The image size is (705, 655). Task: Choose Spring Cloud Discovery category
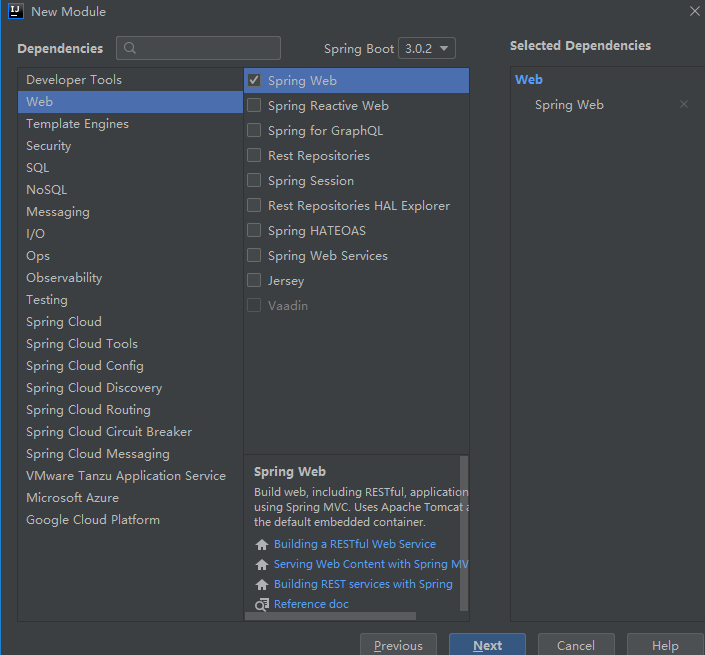click(130, 388)
